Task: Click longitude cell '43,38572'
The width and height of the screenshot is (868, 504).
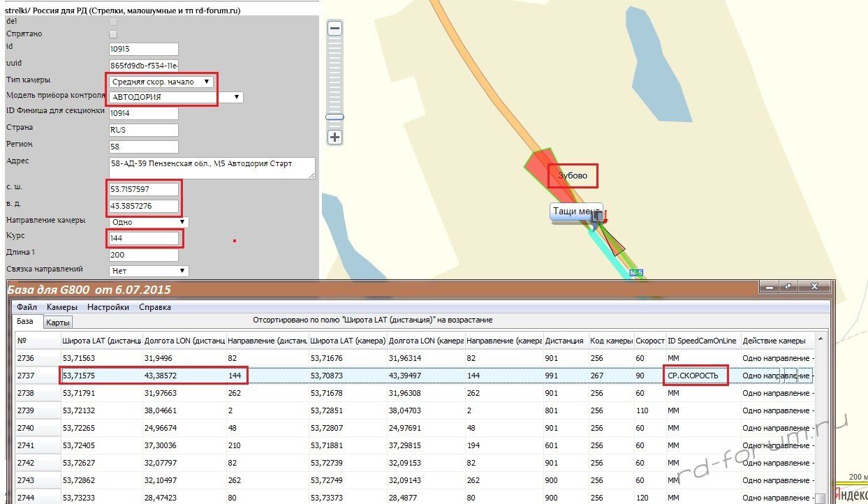Action: pyautogui.click(x=184, y=376)
